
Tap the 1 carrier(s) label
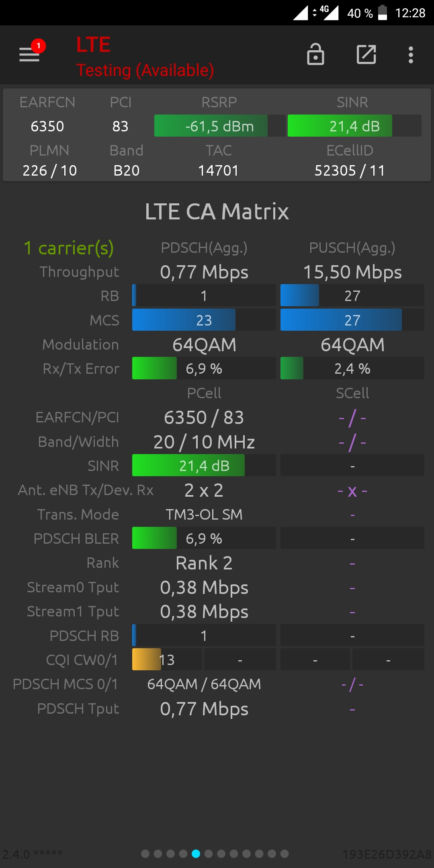69,248
